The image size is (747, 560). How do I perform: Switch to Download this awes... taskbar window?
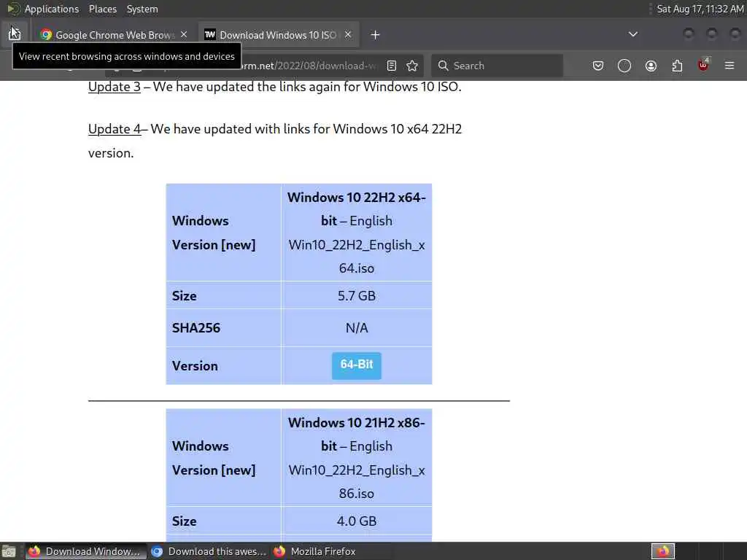point(209,551)
